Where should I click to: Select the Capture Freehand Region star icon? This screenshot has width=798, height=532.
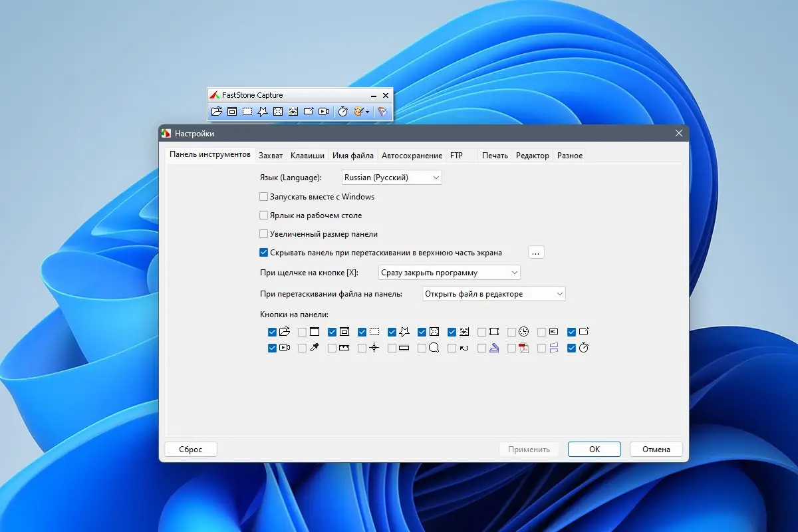(263, 112)
